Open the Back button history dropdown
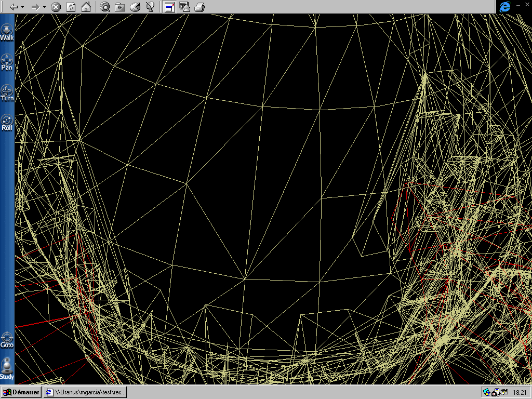 click(22, 7)
